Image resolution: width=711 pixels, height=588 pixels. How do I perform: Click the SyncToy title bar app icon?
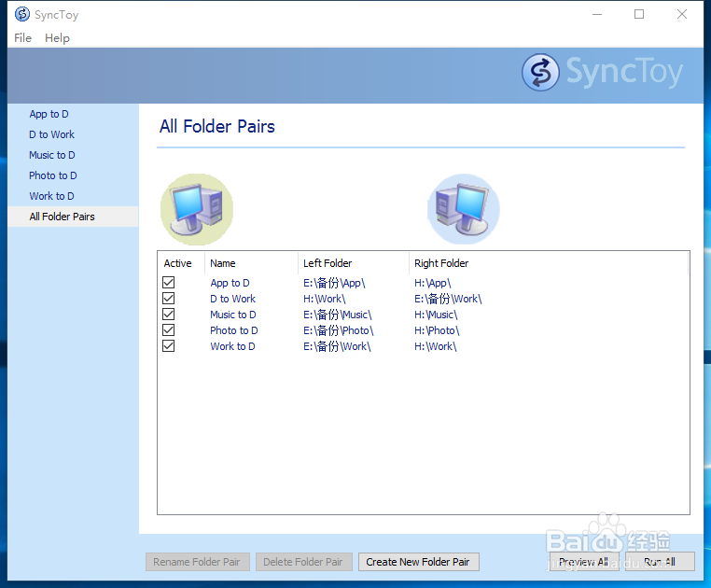[21, 15]
